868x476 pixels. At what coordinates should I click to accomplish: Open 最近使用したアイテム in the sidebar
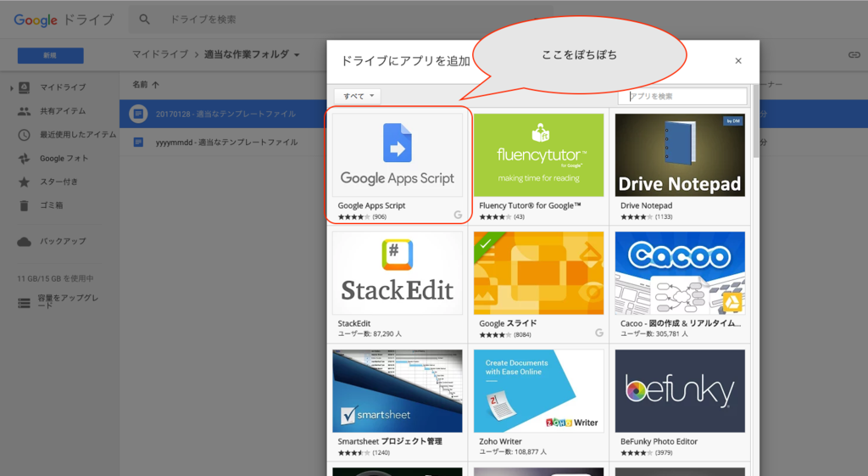(x=78, y=135)
